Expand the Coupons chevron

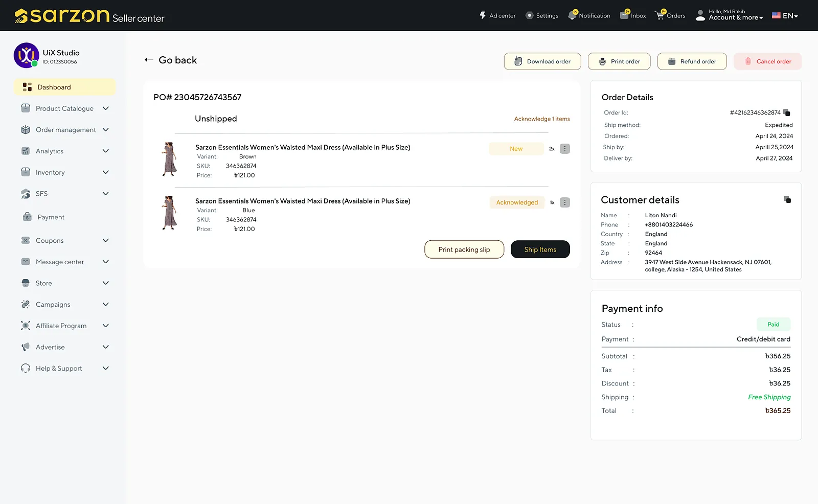tap(106, 240)
